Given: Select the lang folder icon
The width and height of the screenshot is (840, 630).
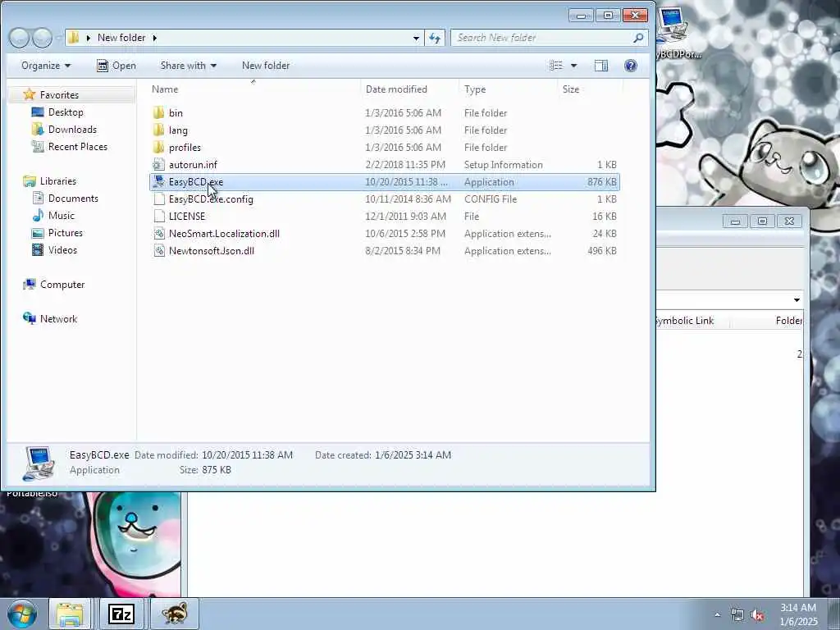Looking at the screenshot, I should point(158,130).
